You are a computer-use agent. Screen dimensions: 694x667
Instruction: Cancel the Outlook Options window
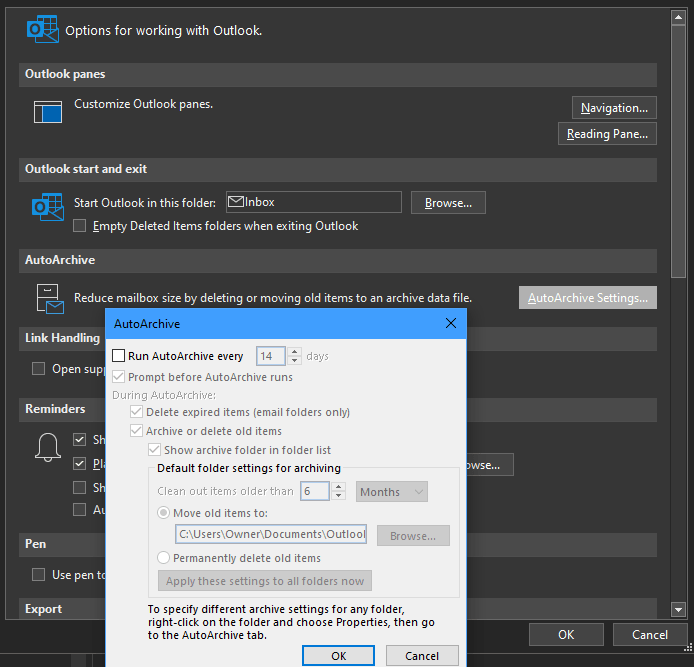(x=649, y=634)
